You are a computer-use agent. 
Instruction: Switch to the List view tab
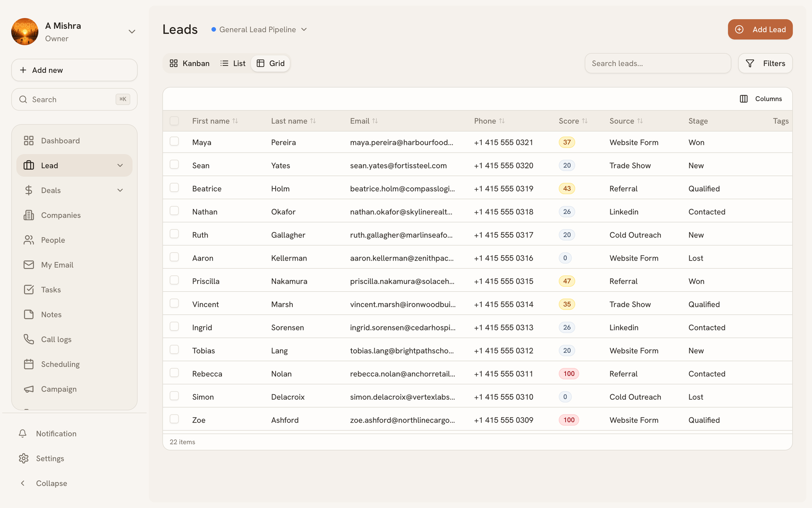pos(233,63)
